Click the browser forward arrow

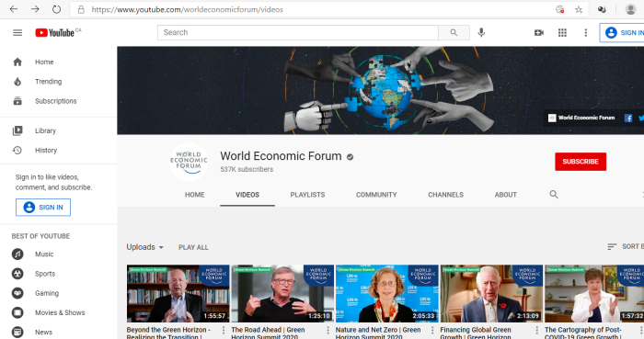pos(35,9)
